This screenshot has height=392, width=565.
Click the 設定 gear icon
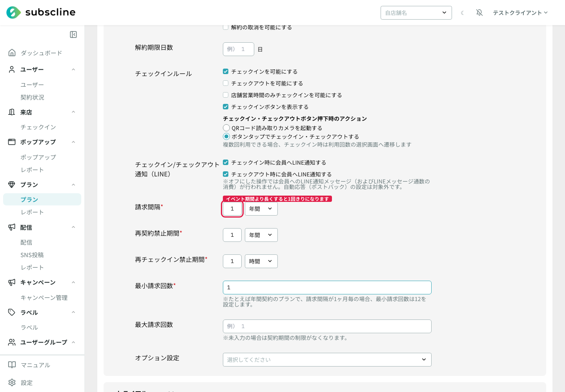coord(12,383)
